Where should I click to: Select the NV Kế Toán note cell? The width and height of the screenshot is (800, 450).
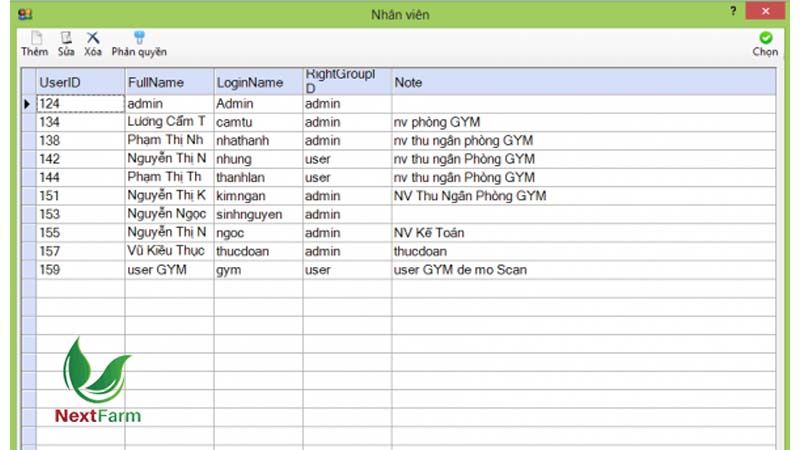[x=582, y=233]
